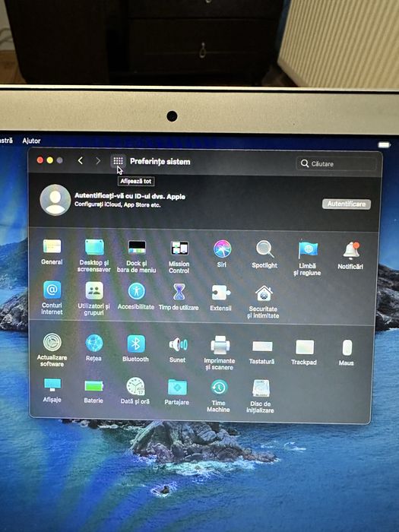Click the Autentificați-vă cu ID-ul dvs. Apple text
This screenshot has width=399, height=532.
pos(130,196)
